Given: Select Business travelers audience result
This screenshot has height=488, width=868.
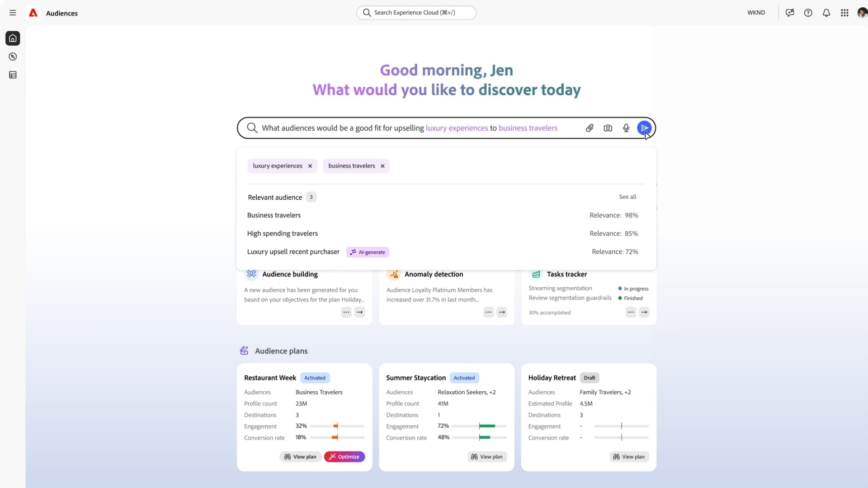Looking at the screenshot, I should pyautogui.click(x=443, y=215).
